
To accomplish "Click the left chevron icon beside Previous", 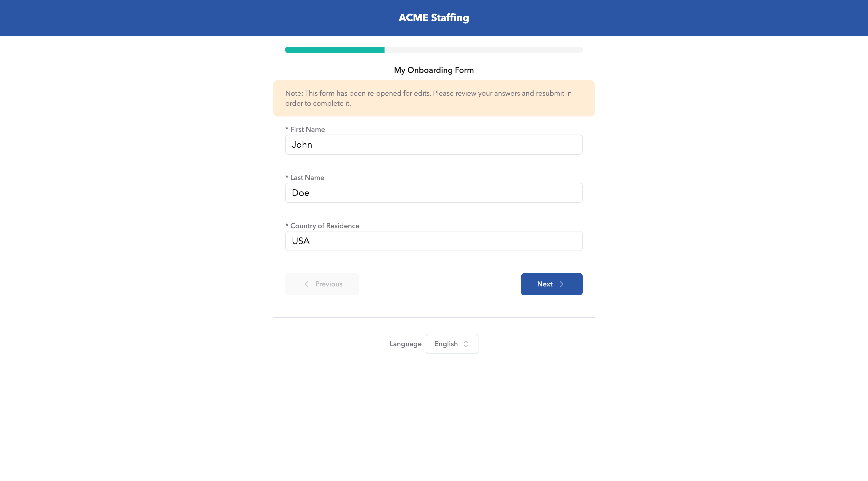I will 306,284.
